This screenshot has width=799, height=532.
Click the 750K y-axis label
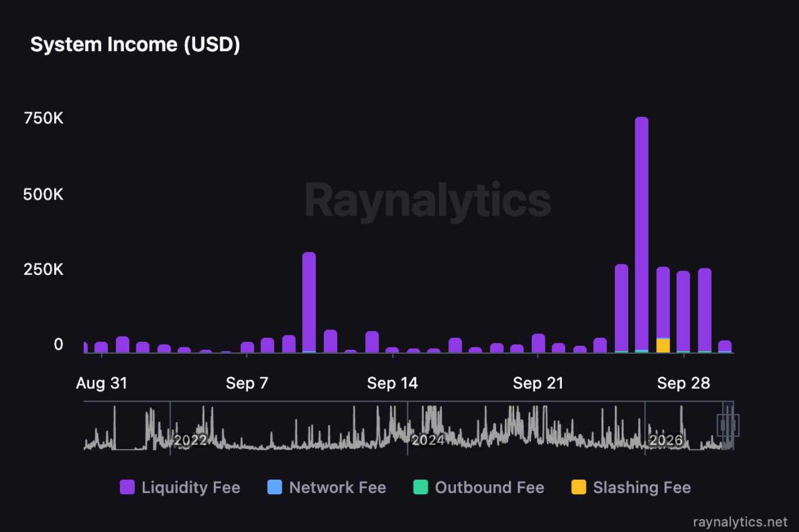click(44, 118)
